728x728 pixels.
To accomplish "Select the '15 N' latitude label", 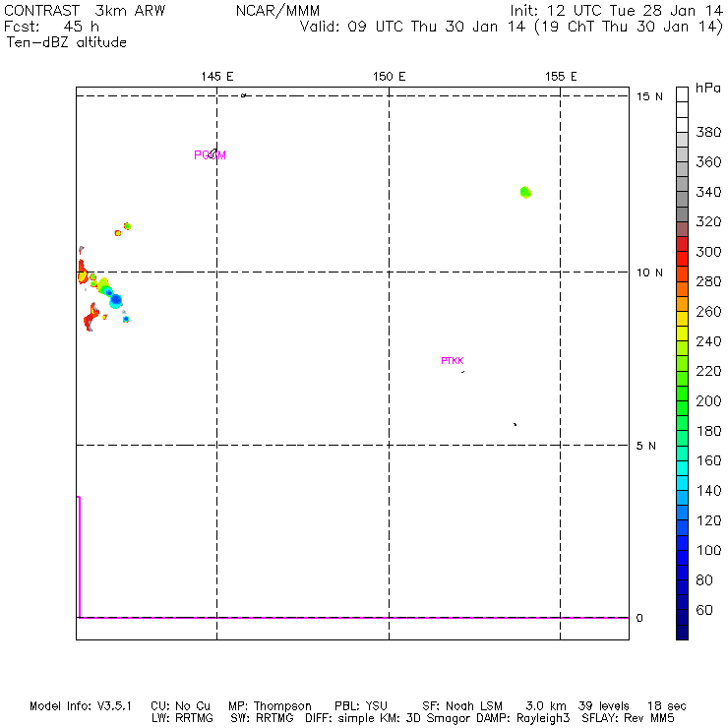I will (x=649, y=96).
